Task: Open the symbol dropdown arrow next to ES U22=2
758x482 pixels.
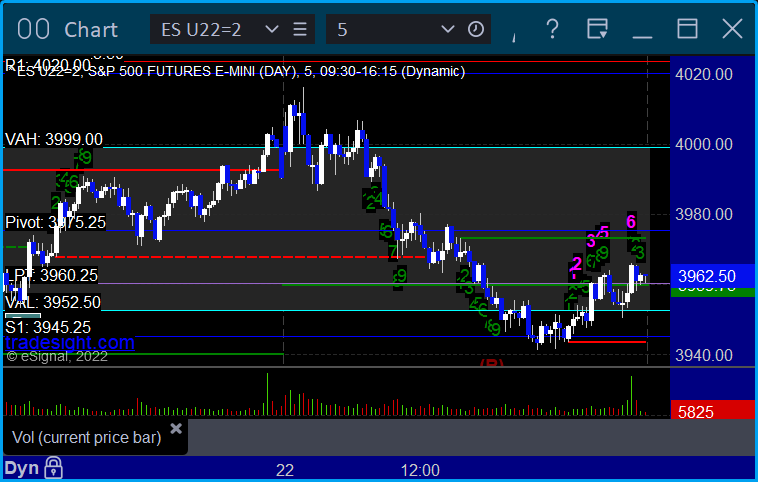Action: coord(272,29)
